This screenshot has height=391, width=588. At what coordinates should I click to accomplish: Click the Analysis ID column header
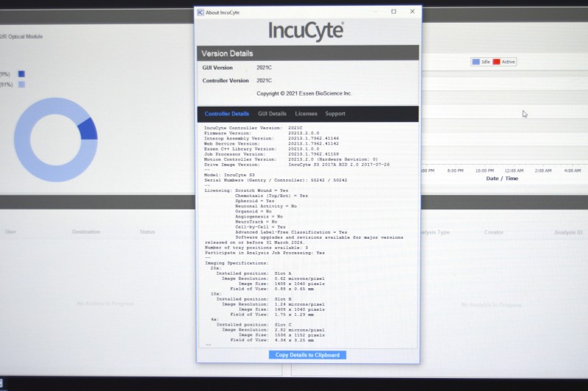click(568, 232)
